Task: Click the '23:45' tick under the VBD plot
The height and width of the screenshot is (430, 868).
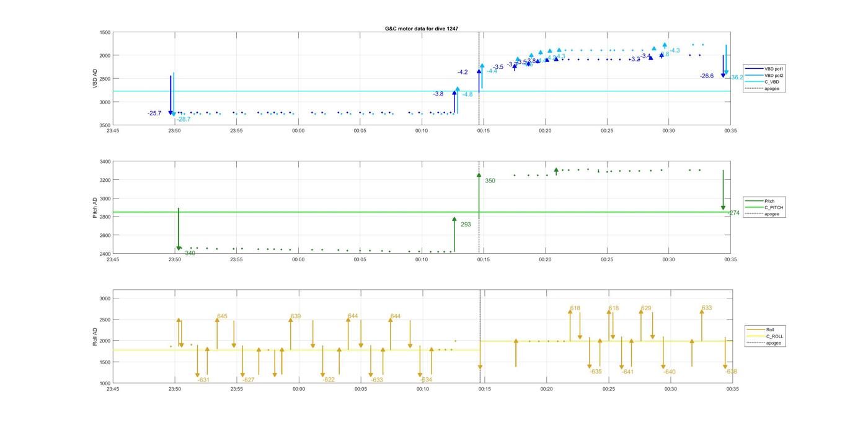Action: (113, 131)
